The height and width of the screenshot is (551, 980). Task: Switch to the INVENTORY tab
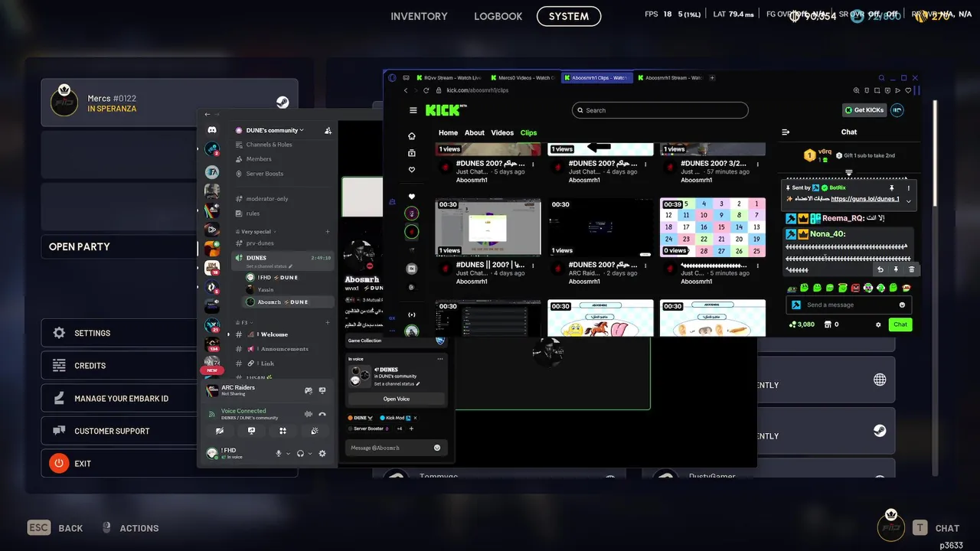point(419,16)
